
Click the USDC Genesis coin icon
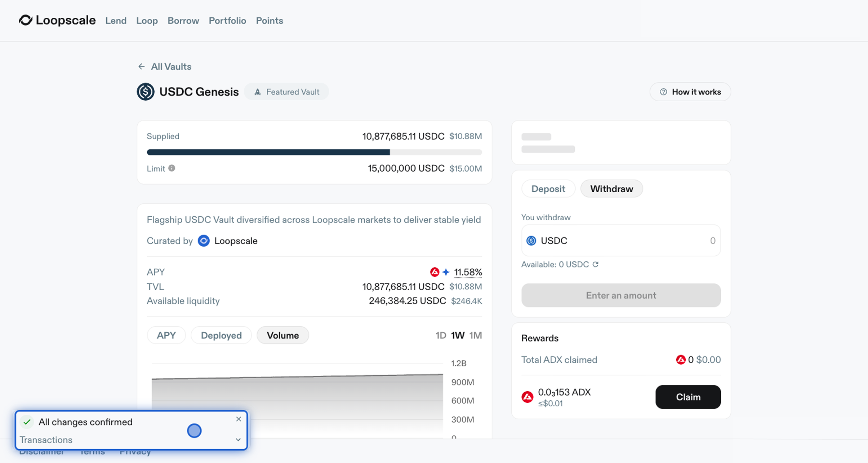click(146, 92)
